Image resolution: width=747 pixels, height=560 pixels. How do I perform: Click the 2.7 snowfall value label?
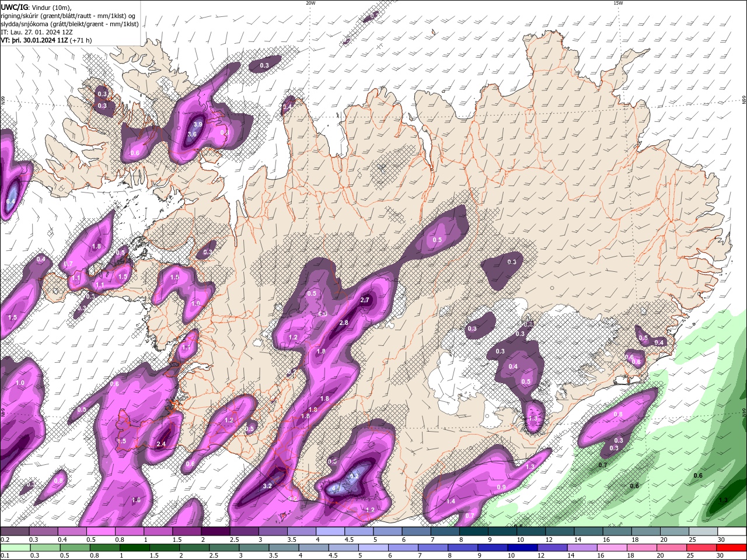[365, 300]
